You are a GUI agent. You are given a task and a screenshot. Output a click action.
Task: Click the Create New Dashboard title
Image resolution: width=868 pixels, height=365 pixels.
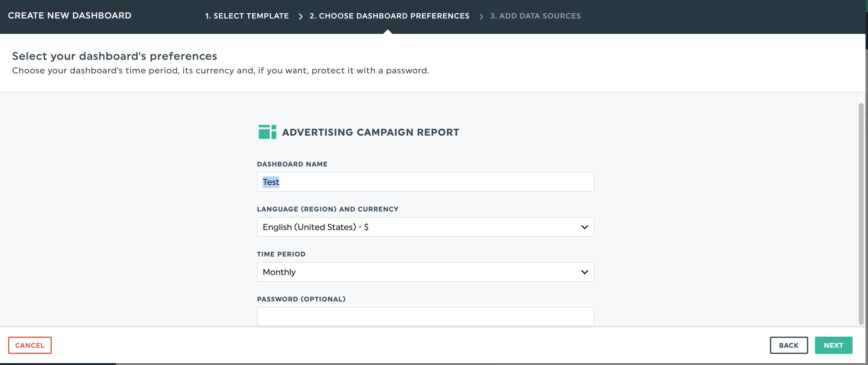(x=70, y=15)
